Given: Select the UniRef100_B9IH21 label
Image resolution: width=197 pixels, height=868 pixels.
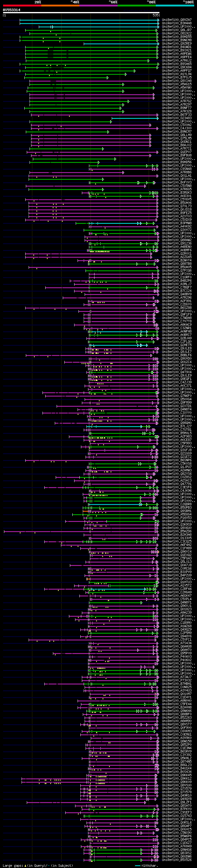Looking at the screenshot, I should point(176,50).
